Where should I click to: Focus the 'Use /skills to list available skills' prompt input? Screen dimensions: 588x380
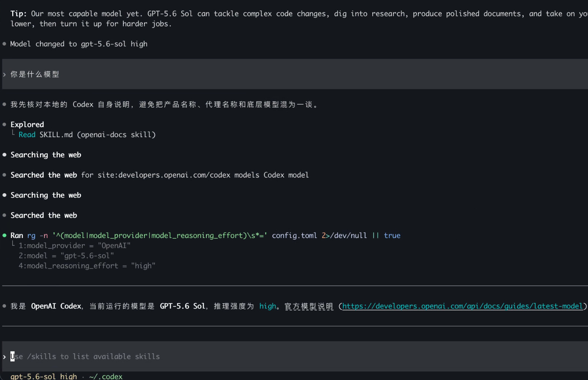(x=295, y=356)
